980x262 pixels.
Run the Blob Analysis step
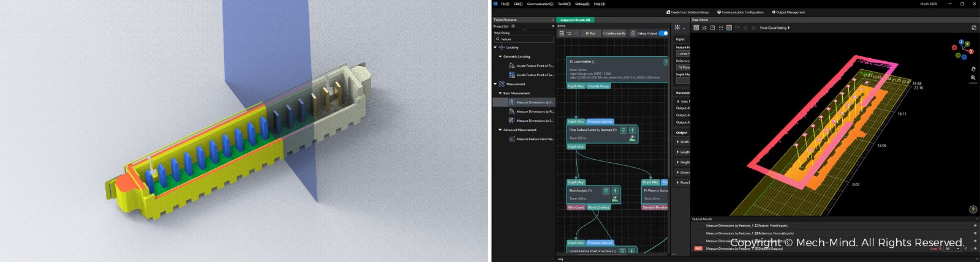coord(615,190)
